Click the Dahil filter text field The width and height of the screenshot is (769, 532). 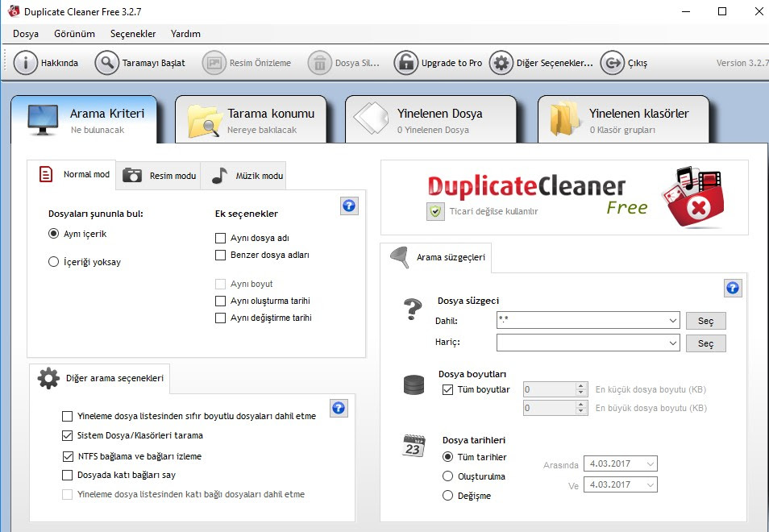point(582,321)
